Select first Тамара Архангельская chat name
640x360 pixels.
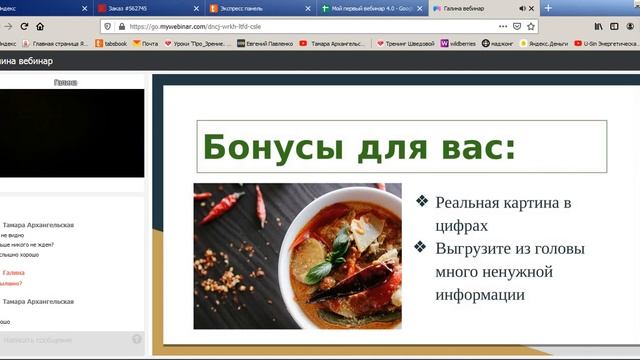(x=38, y=225)
